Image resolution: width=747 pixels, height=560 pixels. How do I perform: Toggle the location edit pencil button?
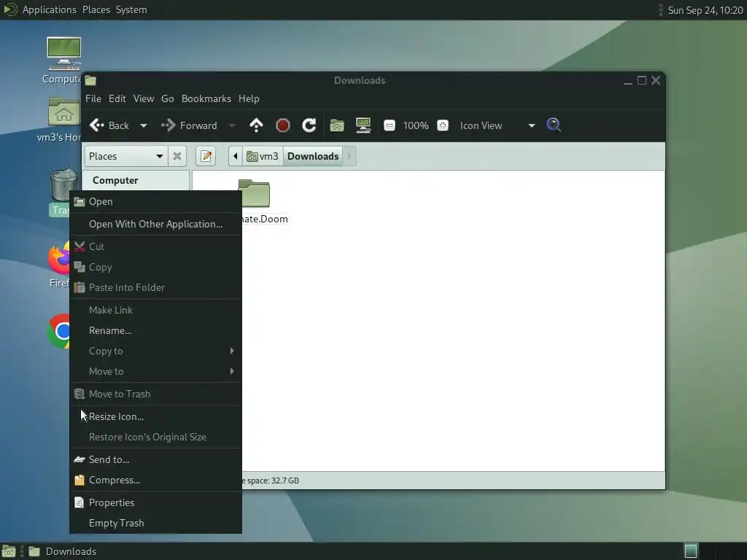coord(206,156)
